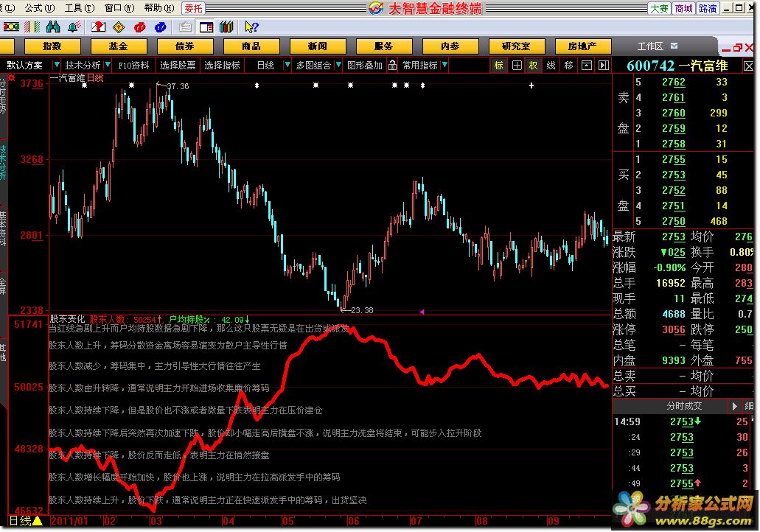The image size is (760, 532).
Task: Expand the 技术分析 dropdown arrow
Action: pyautogui.click(x=108, y=64)
